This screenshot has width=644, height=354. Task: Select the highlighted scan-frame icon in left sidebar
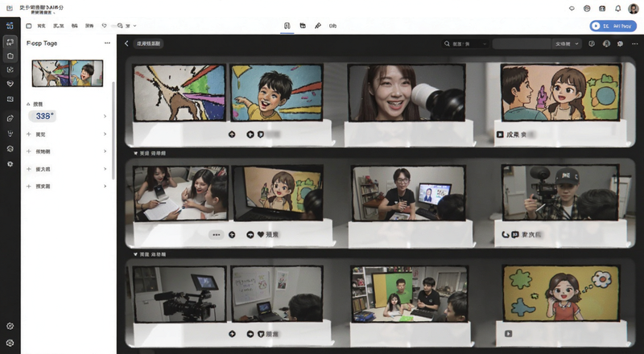click(10, 42)
